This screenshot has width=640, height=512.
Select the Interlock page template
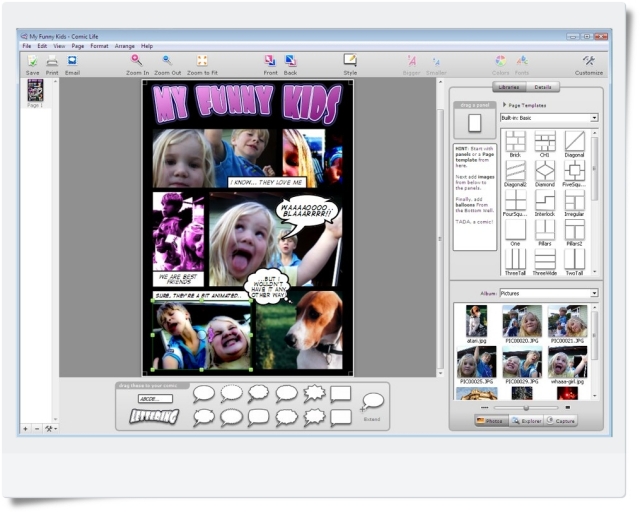[x=545, y=203]
